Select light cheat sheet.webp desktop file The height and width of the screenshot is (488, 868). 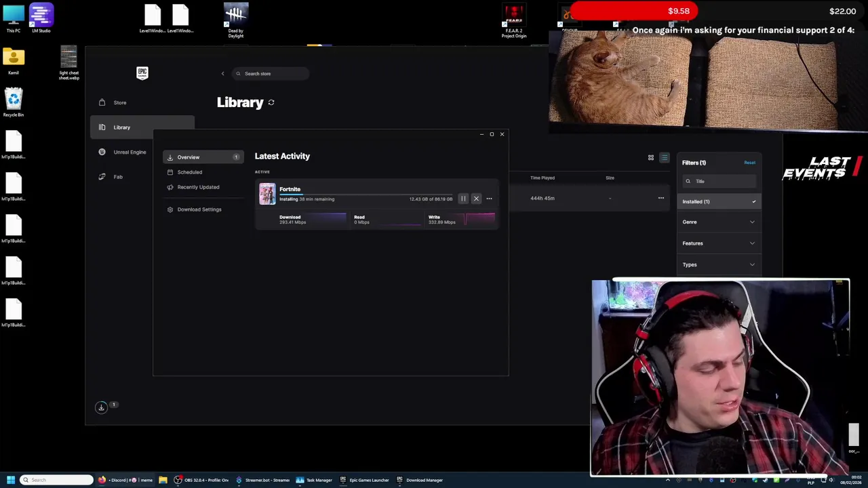(68, 63)
